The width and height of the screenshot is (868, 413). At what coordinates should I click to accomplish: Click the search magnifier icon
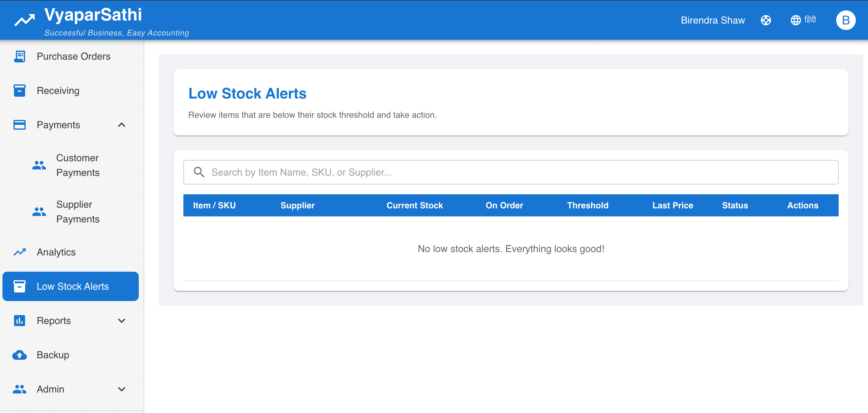coord(199,172)
